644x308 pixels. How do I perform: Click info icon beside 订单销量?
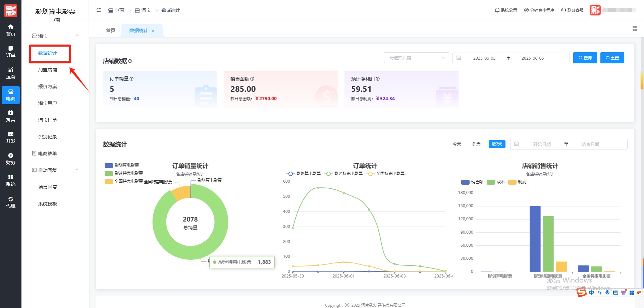(131, 79)
